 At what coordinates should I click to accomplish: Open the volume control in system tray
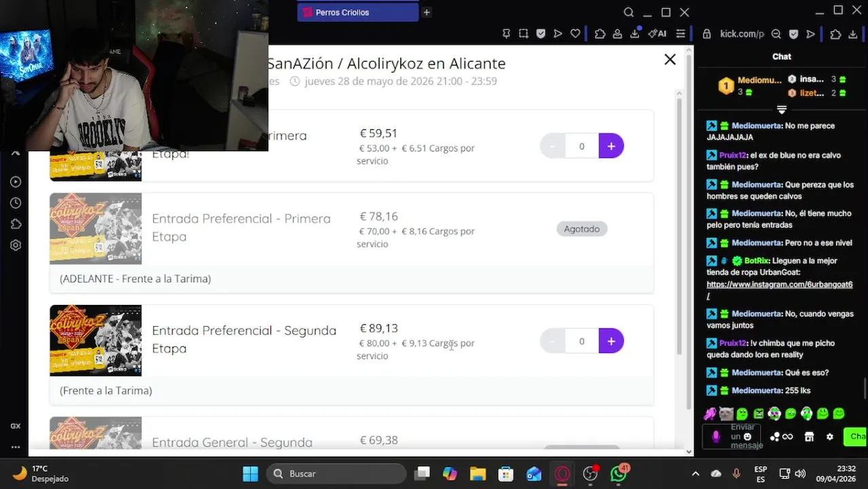[800, 473]
